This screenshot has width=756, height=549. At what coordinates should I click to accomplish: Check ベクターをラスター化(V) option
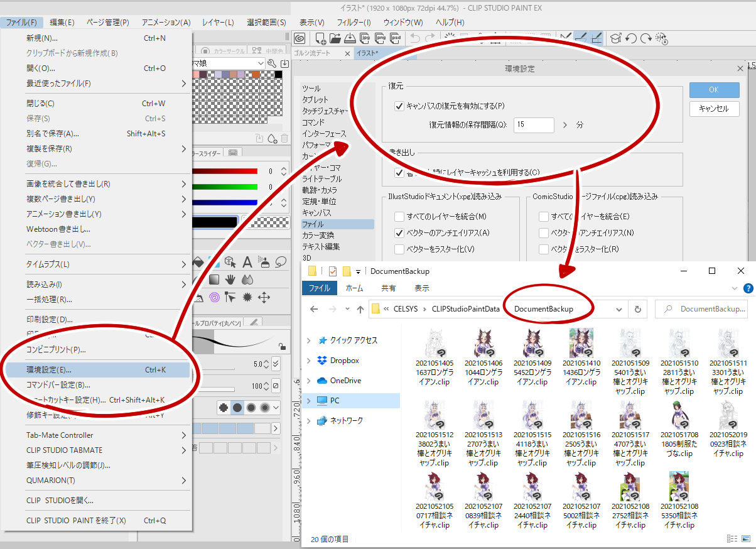coord(399,249)
